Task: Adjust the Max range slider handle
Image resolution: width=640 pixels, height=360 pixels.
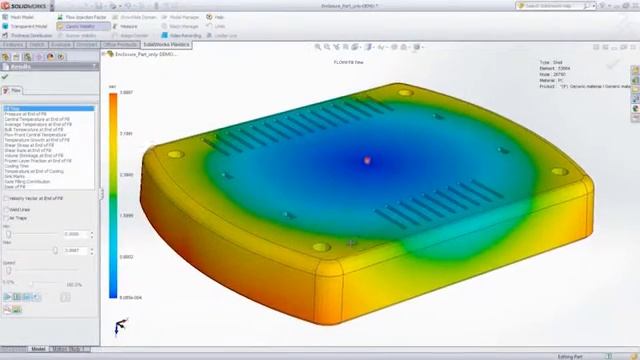Action: [56, 251]
